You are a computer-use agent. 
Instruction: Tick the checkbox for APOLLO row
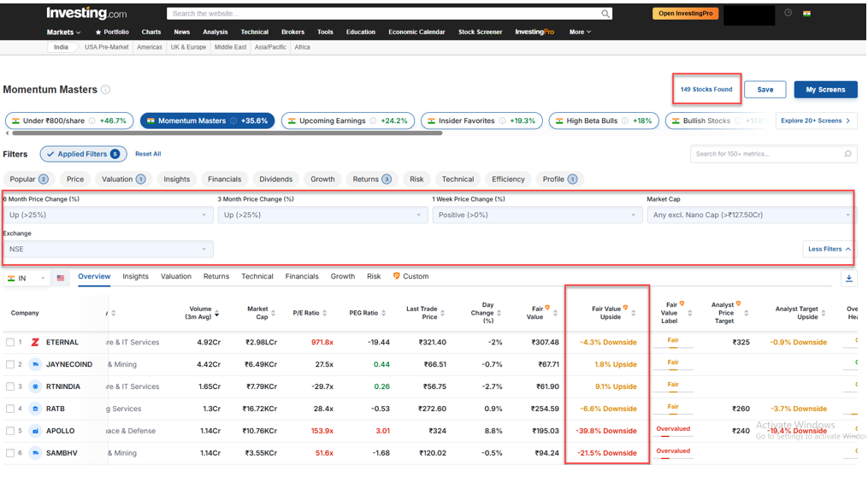pos(10,431)
